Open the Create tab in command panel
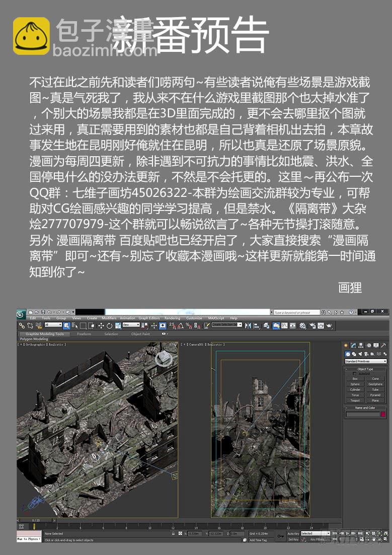The width and height of the screenshot is (392, 555). (x=346, y=345)
